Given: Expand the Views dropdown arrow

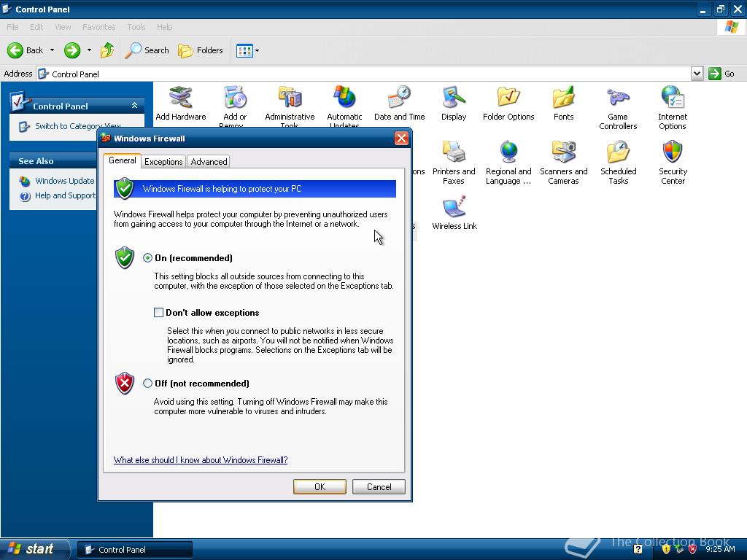Looking at the screenshot, I should [258, 50].
